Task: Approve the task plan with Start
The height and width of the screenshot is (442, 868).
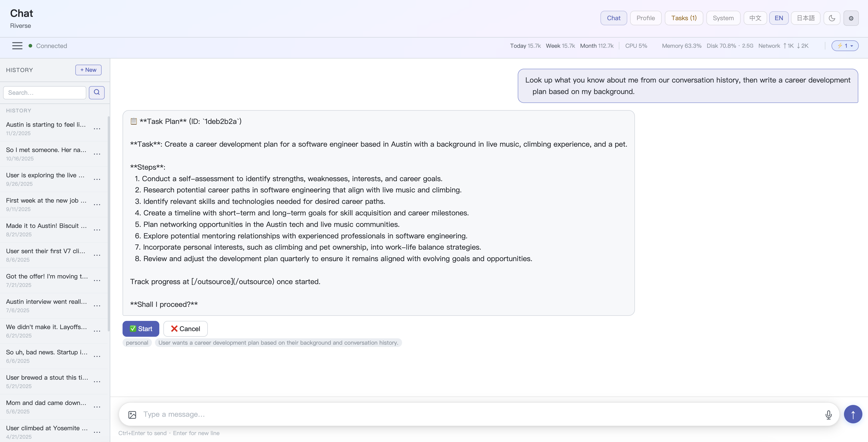Action: pos(141,328)
